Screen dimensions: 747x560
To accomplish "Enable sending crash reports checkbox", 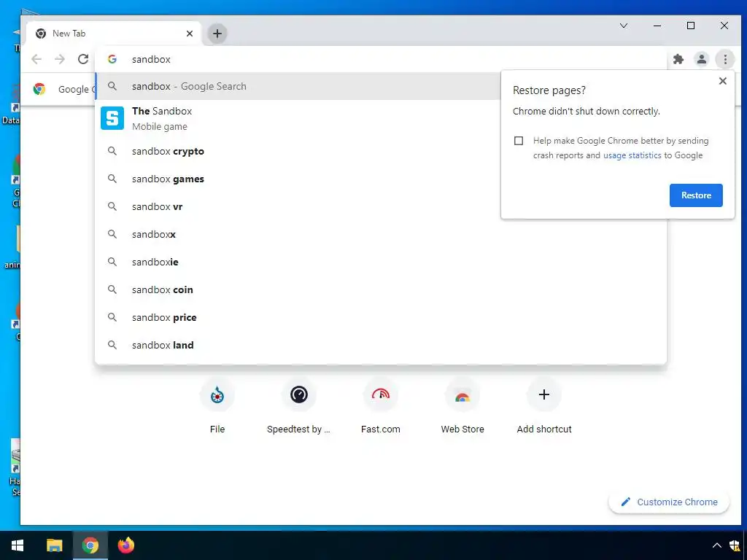I will [519, 141].
